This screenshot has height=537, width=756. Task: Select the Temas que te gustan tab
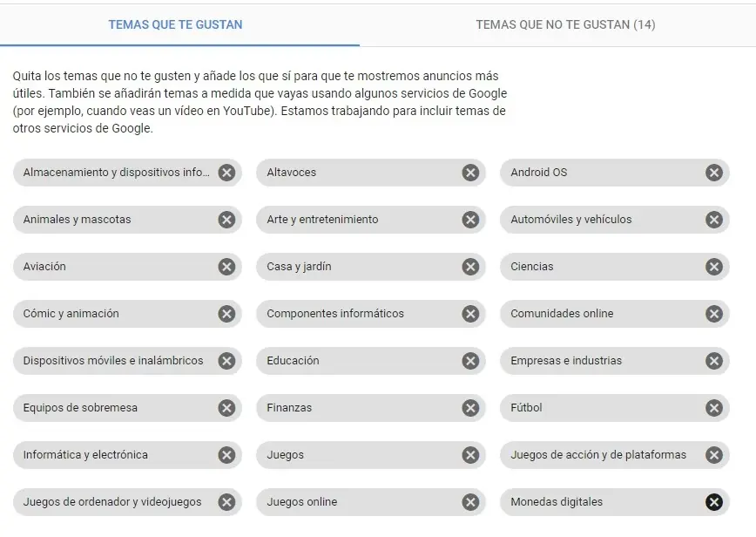pyautogui.click(x=175, y=24)
